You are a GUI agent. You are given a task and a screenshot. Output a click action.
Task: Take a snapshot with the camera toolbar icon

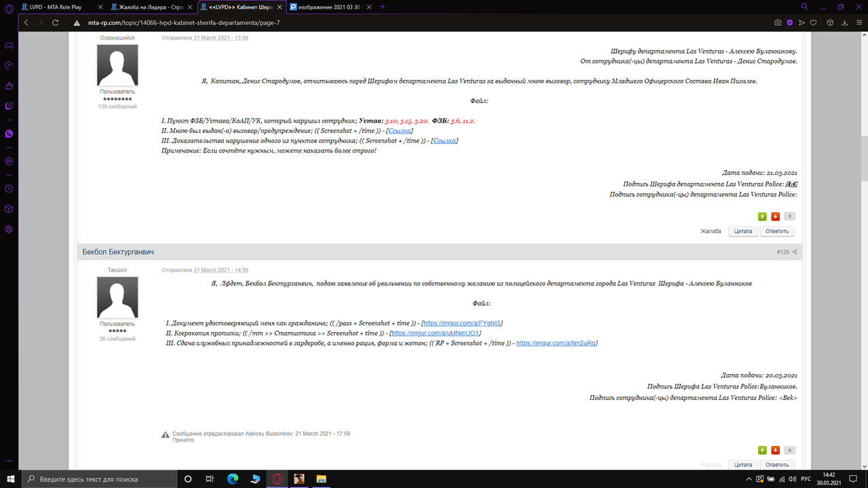click(778, 22)
